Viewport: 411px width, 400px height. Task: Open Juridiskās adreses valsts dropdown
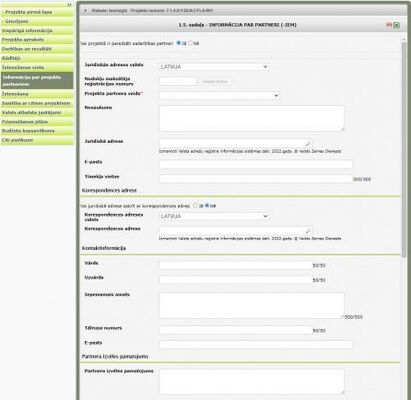coord(214,67)
